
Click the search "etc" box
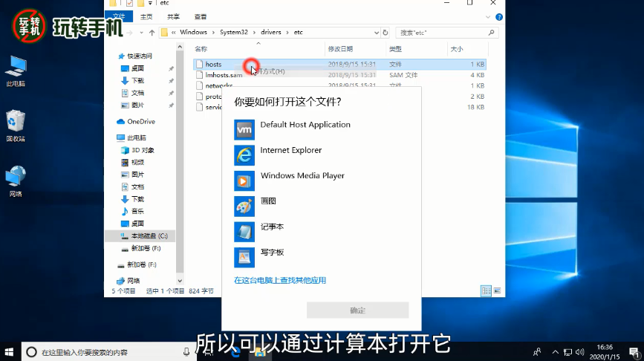tap(447, 33)
